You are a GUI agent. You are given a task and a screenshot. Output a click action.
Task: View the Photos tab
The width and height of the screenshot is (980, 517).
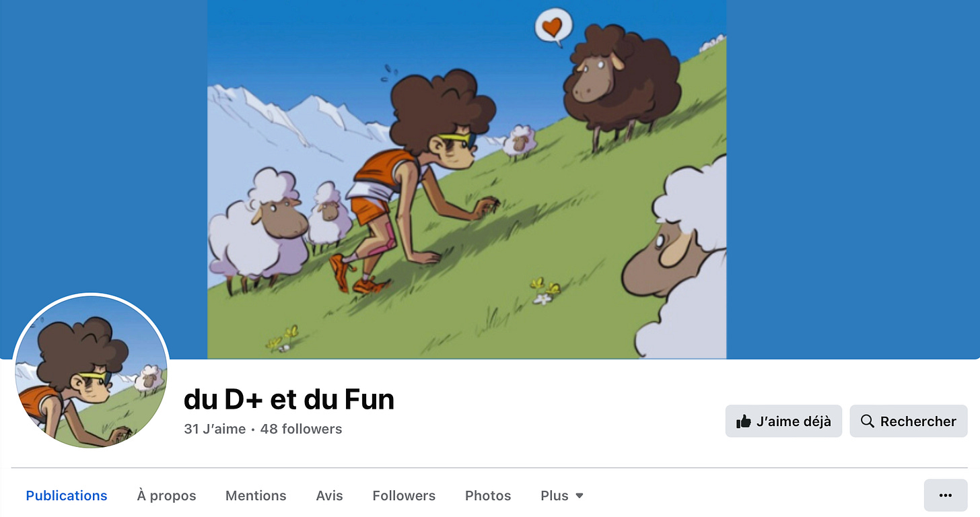[x=488, y=495]
